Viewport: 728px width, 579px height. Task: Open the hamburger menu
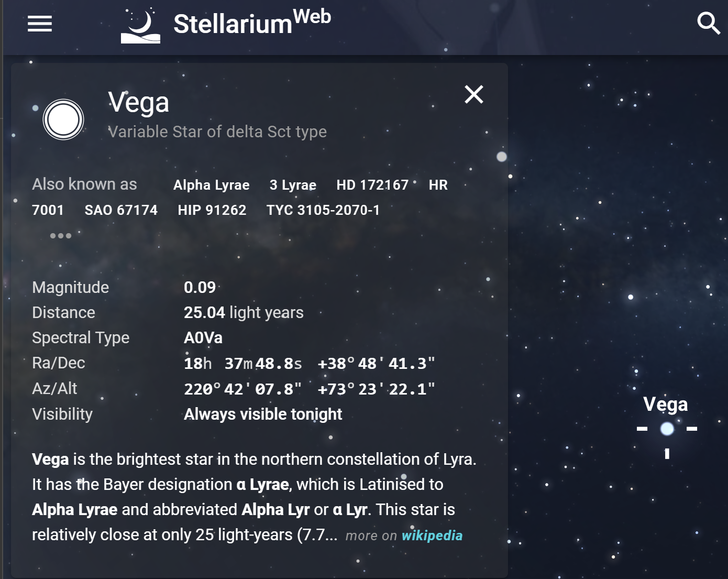[x=40, y=24]
